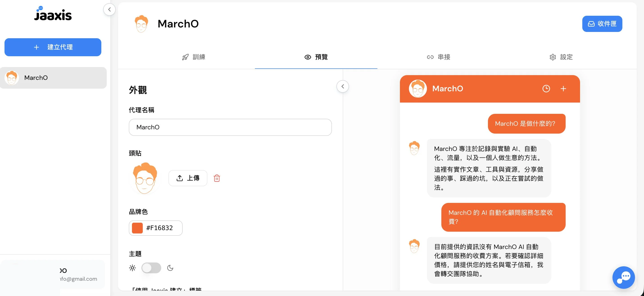Open the floating chat bubble launcher
The image size is (644, 296).
tap(624, 278)
